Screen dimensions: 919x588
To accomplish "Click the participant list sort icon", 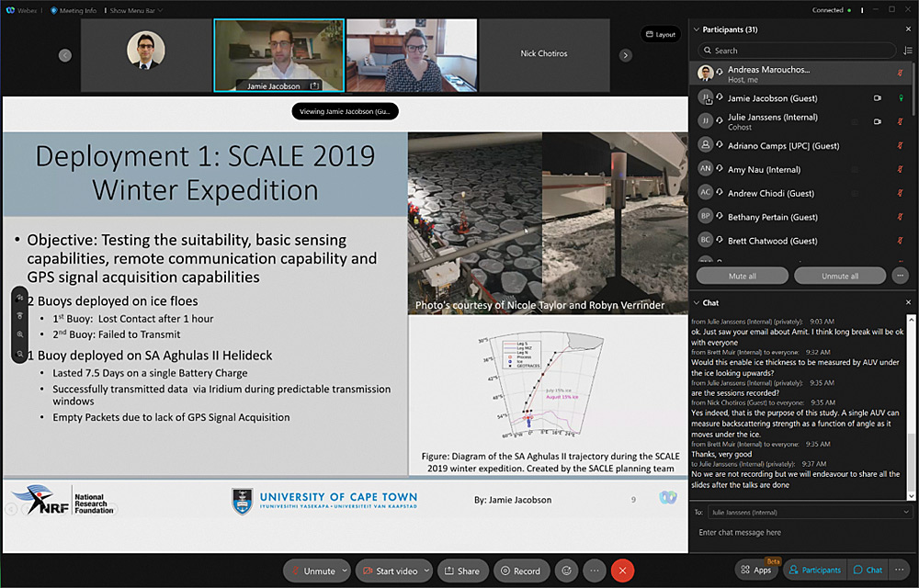I will (x=909, y=51).
